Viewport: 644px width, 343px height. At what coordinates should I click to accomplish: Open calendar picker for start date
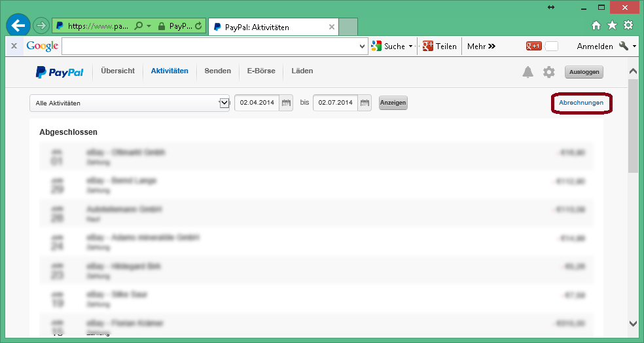tap(286, 103)
